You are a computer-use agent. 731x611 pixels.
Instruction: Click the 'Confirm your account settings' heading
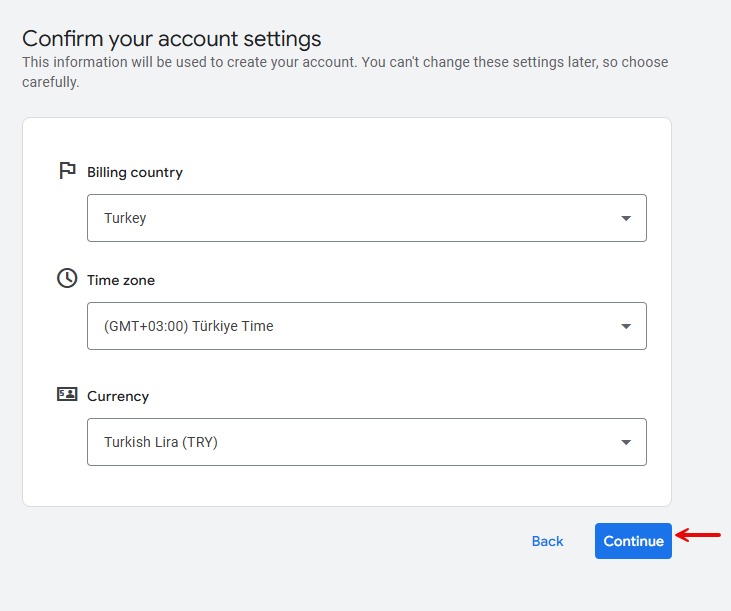pyautogui.click(x=172, y=39)
